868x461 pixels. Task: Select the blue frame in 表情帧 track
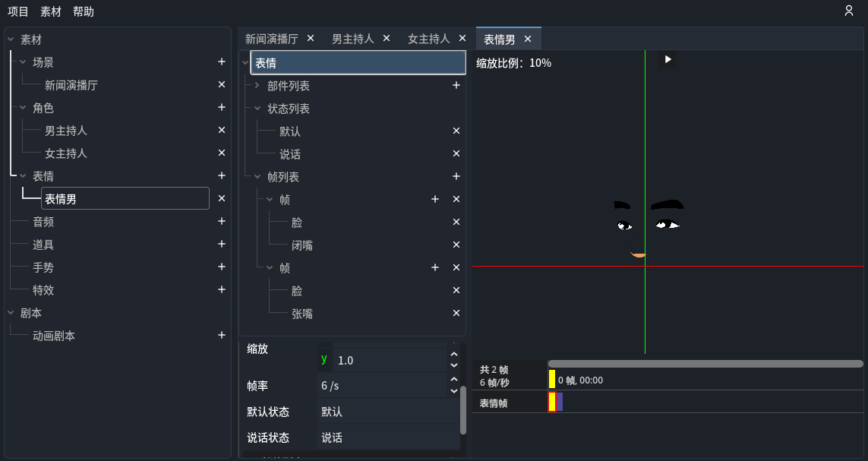click(560, 403)
